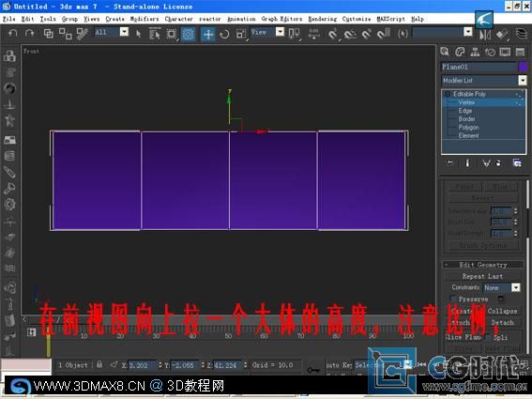Select the Rotate transform tool
The height and width of the screenshot is (399, 532).
(x=224, y=34)
